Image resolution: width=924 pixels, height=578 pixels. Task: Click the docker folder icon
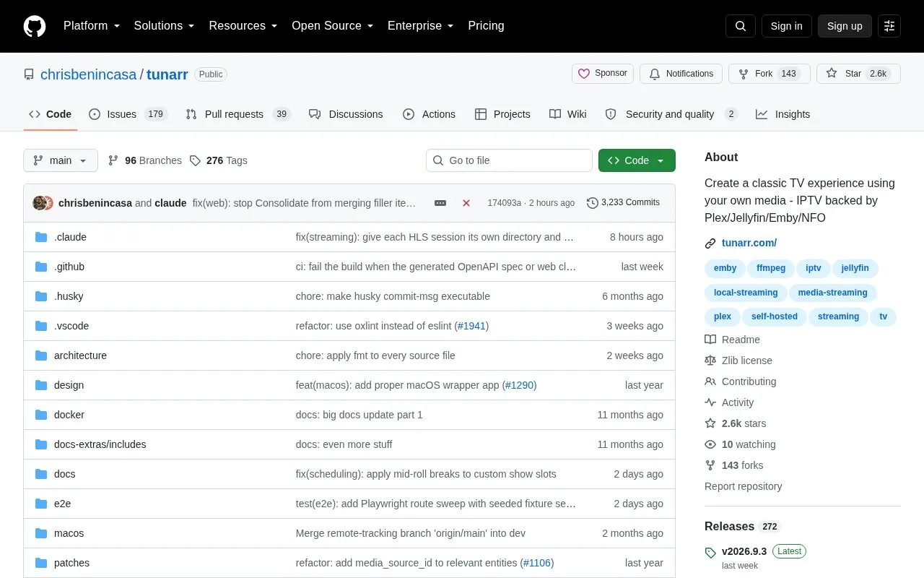pos(41,415)
